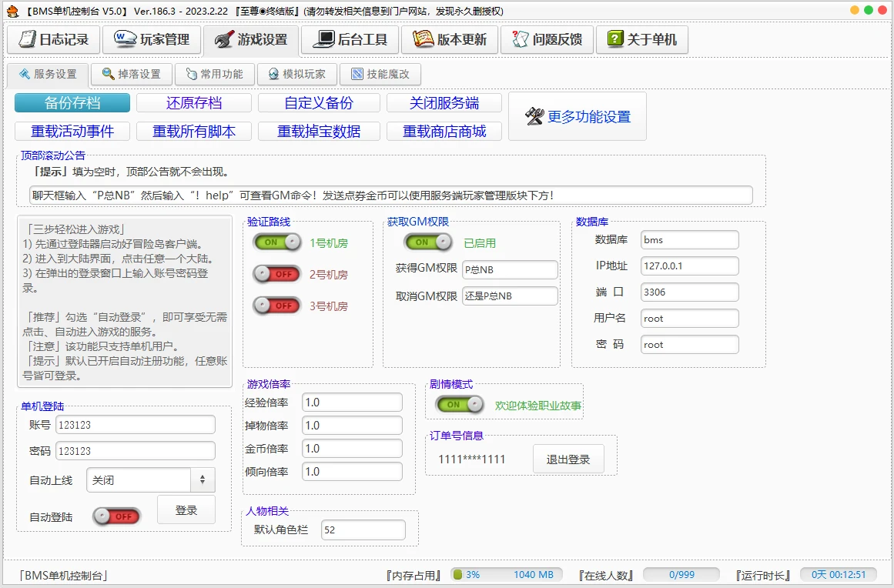Click the 退出登录 button

click(568, 459)
